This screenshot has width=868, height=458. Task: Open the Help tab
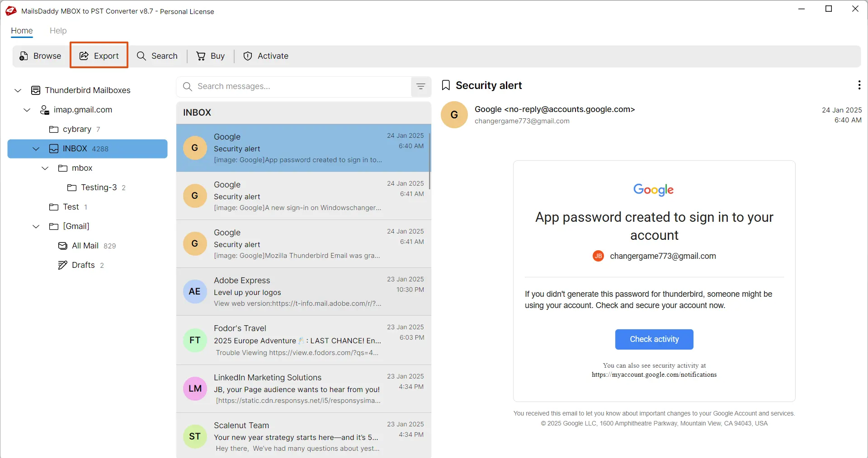[x=58, y=31]
